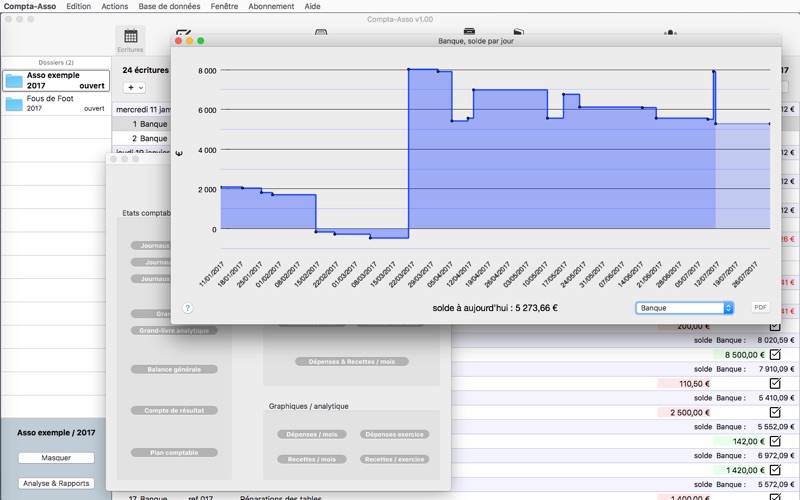Click the PDF export button
This screenshot has width=800, height=500.
(x=760, y=307)
